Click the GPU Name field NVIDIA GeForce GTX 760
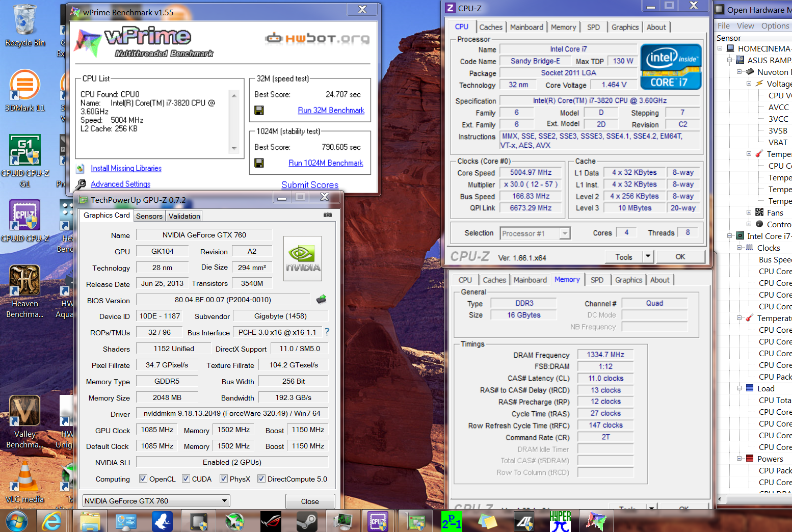 coord(204,235)
